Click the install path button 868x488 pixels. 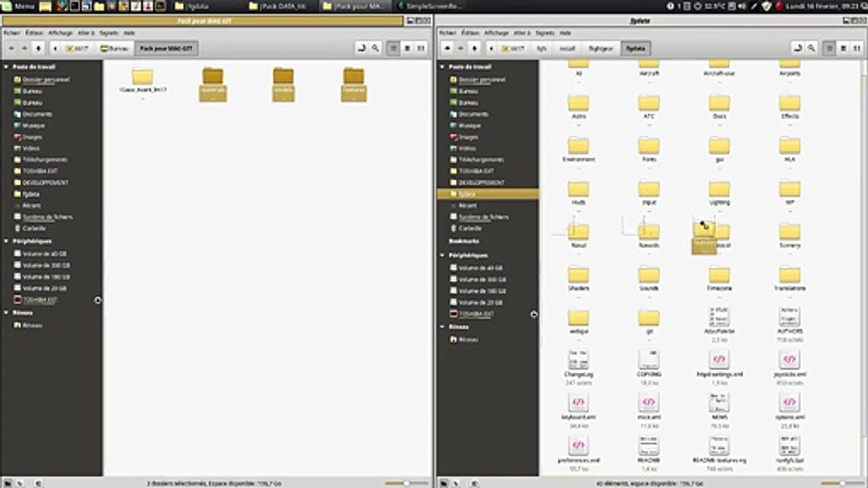566,48
